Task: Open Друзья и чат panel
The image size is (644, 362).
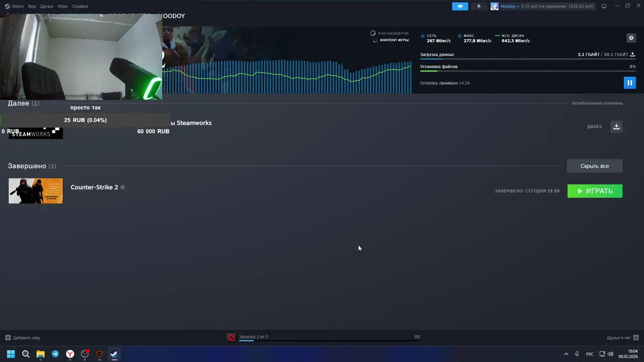Action: (x=618, y=338)
